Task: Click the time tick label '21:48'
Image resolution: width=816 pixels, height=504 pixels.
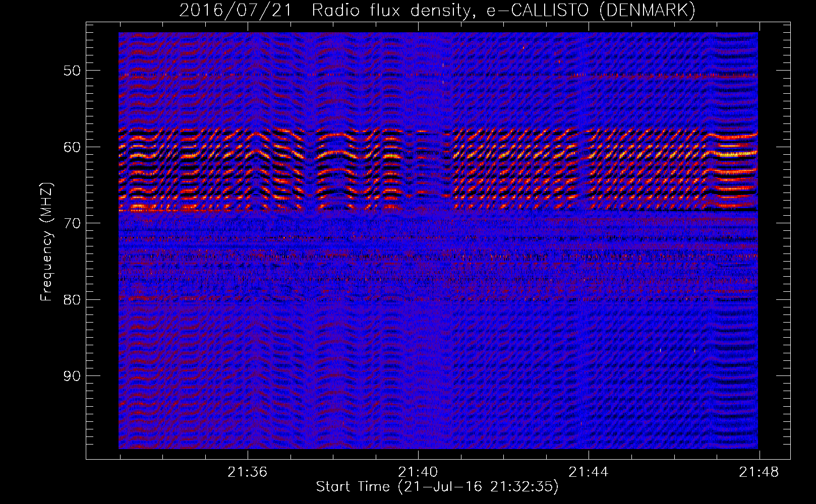Action: click(759, 472)
